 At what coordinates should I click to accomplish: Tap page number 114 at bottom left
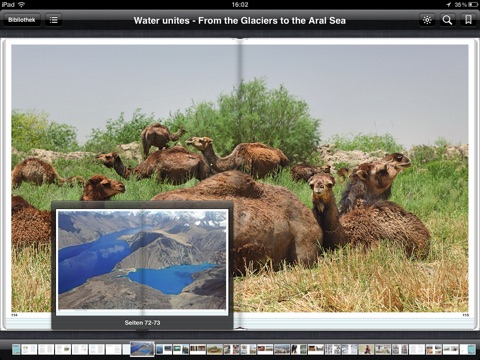[x=14, y=315]
